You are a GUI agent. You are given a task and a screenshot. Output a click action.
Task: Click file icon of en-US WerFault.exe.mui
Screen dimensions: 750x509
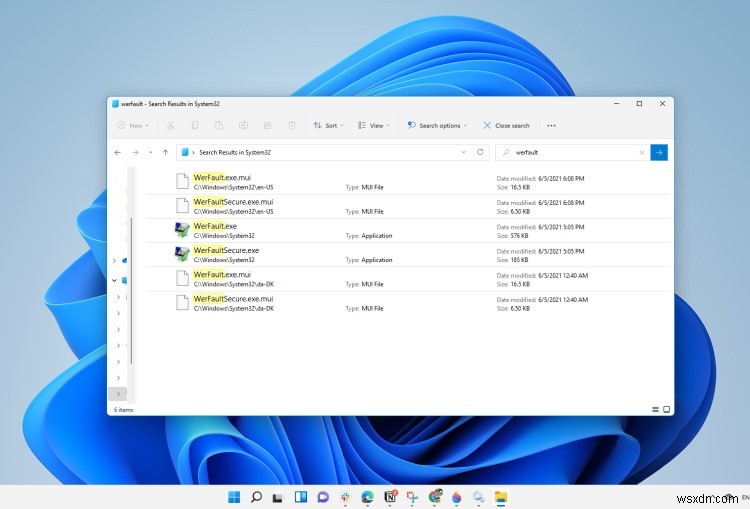point(182,182)
